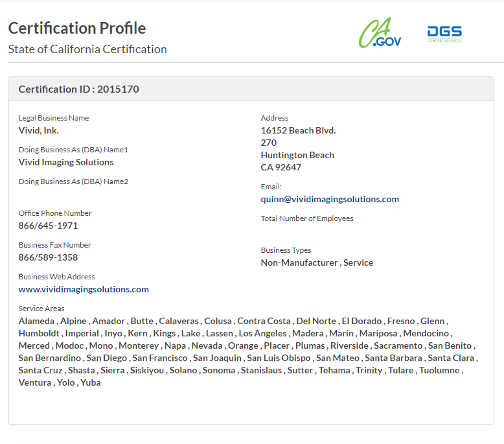Select San Bernardino in the service areas
The image size is (504, 444).
point(50,358)
